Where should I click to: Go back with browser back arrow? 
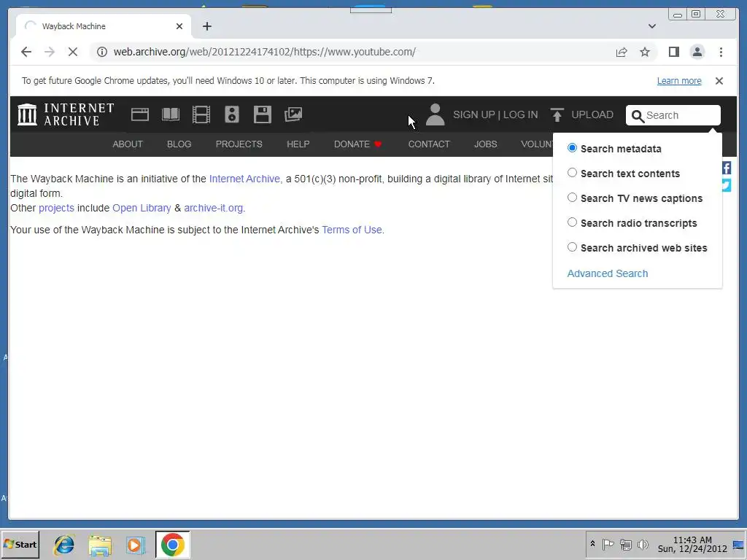coord(26,52)
